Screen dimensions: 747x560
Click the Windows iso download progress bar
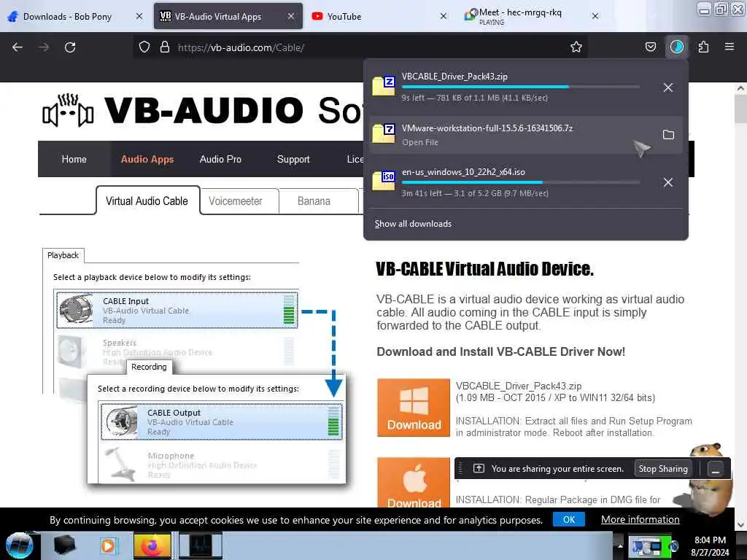click(521, 182)
